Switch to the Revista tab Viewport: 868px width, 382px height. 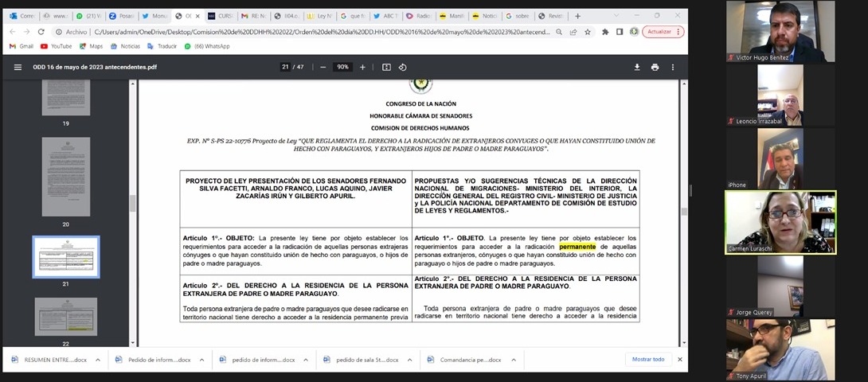(x=550, y=16)
